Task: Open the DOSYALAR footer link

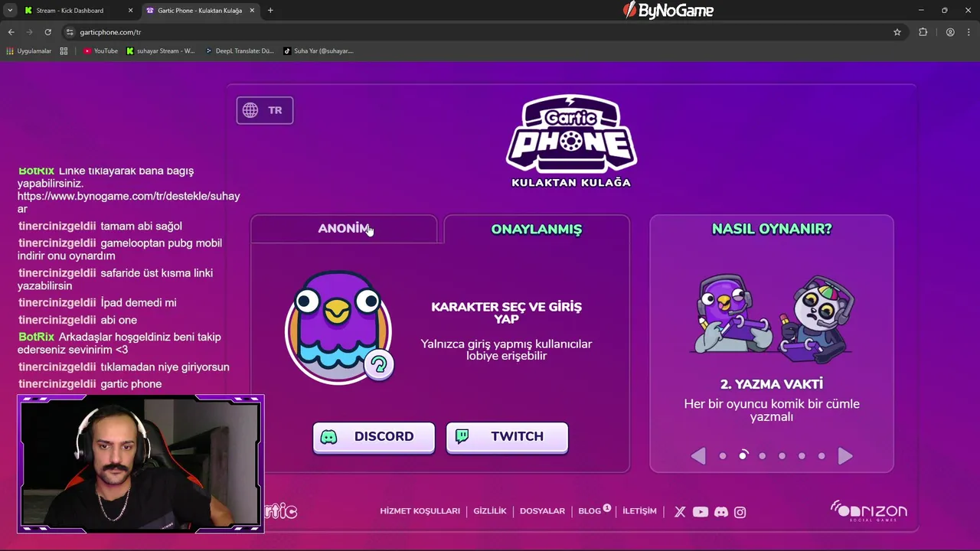Action: coord(542,511)
